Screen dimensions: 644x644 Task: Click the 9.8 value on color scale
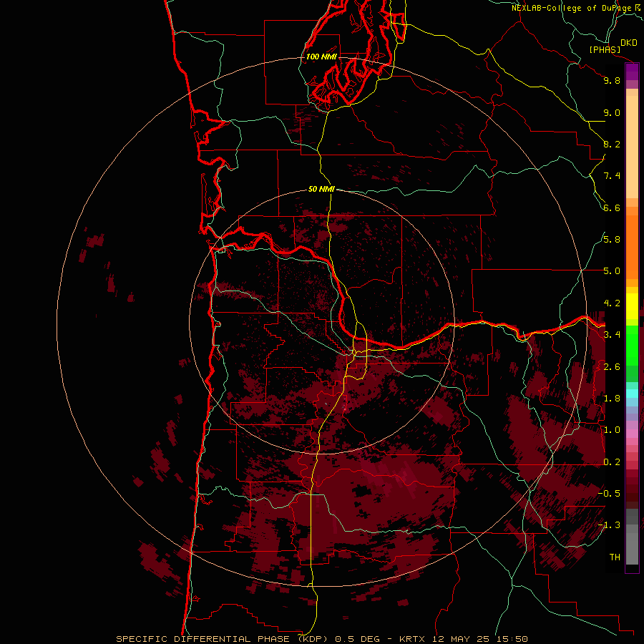pos(612,80)
